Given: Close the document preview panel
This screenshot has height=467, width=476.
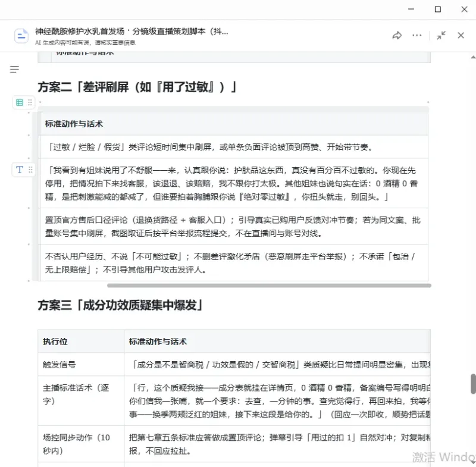Looking at the screenshot, I should point(461,36).
